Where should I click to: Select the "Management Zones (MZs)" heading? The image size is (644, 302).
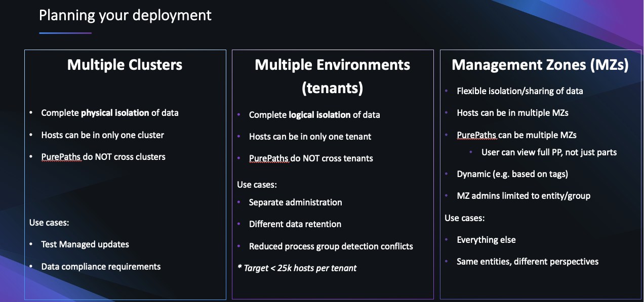click(x=540, y=65)
